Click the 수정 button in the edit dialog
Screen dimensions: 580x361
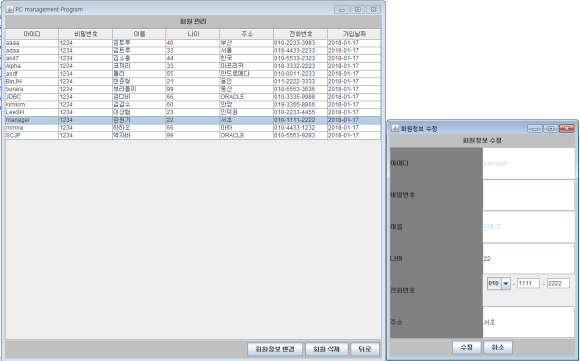point(466,347)
